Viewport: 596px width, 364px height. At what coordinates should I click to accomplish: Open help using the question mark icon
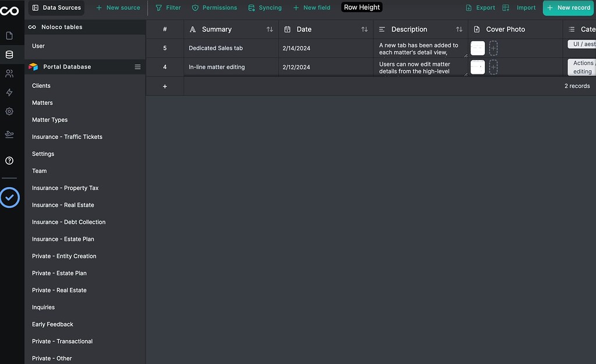(x=10, y=160)
